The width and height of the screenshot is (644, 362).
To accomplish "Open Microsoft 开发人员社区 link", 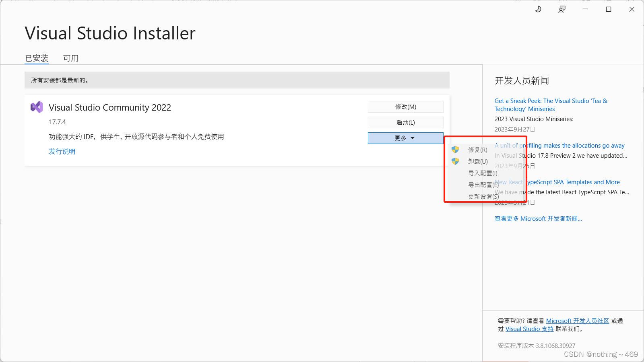I will point(578,321).
